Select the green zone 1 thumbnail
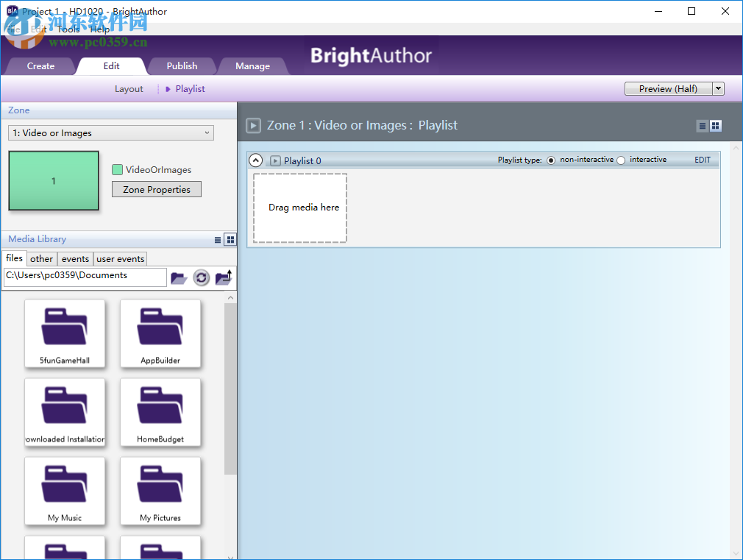 [54, 181]
